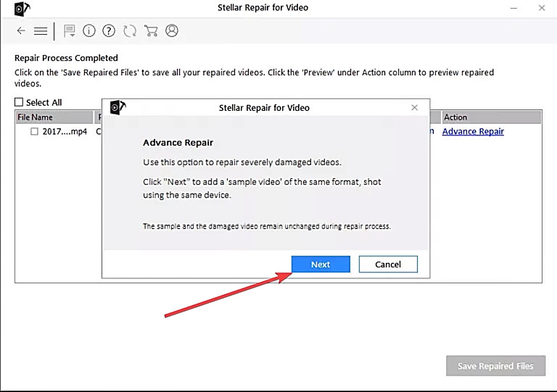
Task: Close the Advance Repair dialog
Action: pyautogui.click(x=415, y=108)
